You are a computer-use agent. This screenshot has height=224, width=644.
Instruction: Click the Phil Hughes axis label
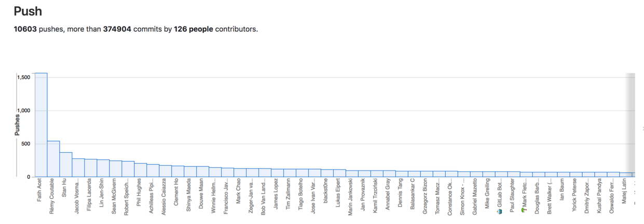point(140,192)
